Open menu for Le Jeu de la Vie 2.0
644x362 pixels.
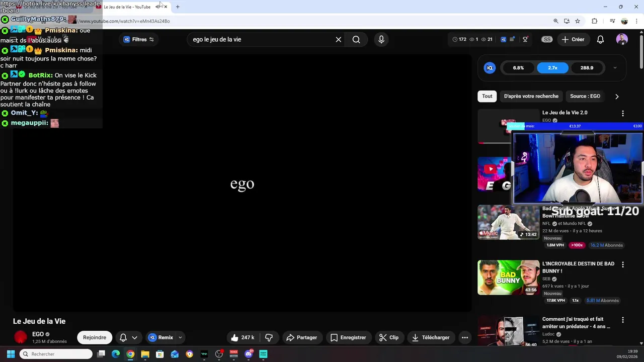[623, 114]
